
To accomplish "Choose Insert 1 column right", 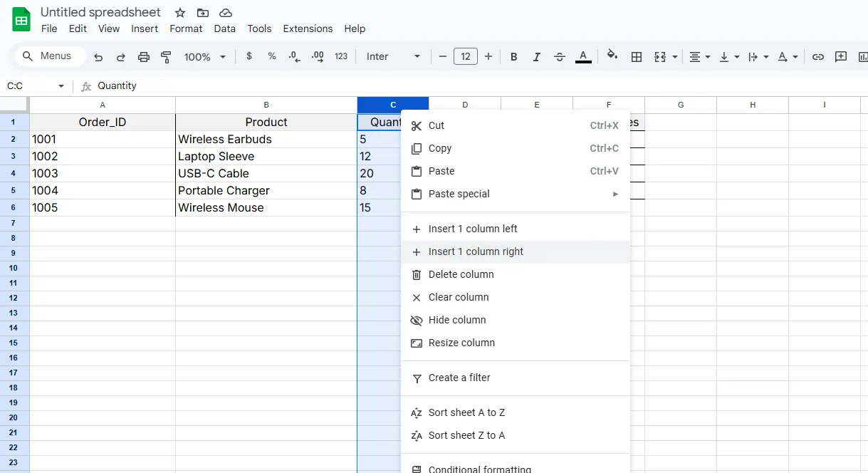I will pyautogui.click(x=476, y=251).
